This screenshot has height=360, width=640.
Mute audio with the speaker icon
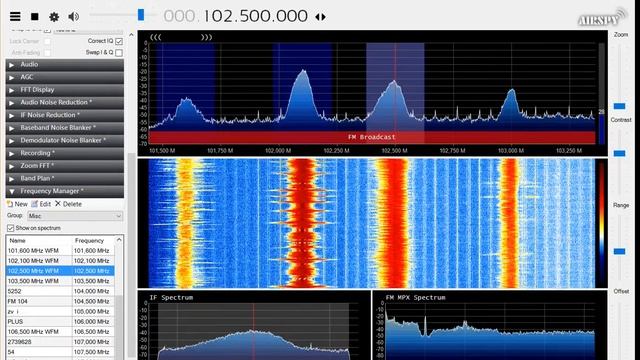(x=73, y=16)
